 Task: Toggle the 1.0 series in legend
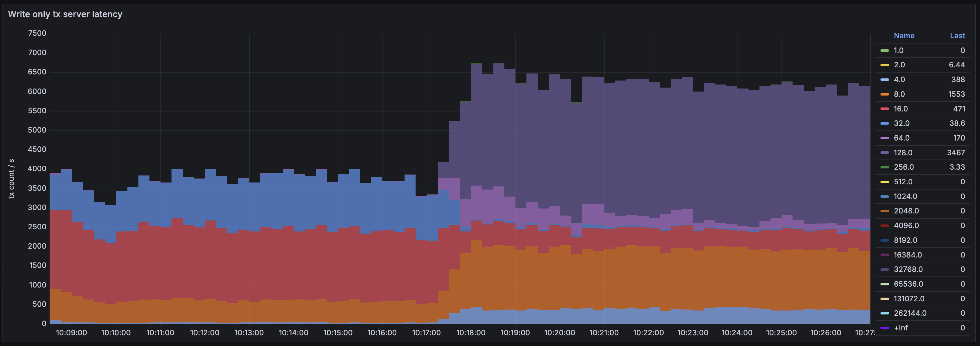pos(898,51)
